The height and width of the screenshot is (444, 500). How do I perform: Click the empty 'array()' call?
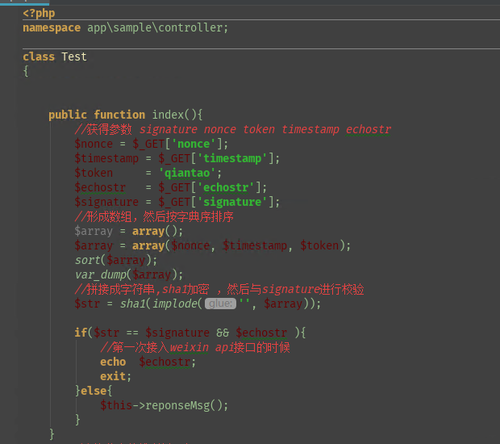(x=155, y=231)
